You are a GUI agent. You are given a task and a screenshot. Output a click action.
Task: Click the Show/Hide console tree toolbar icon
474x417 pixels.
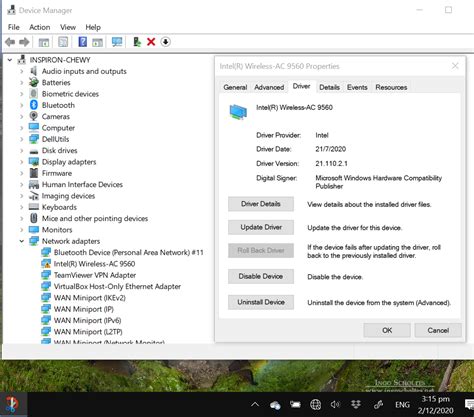tap(44, 42)
